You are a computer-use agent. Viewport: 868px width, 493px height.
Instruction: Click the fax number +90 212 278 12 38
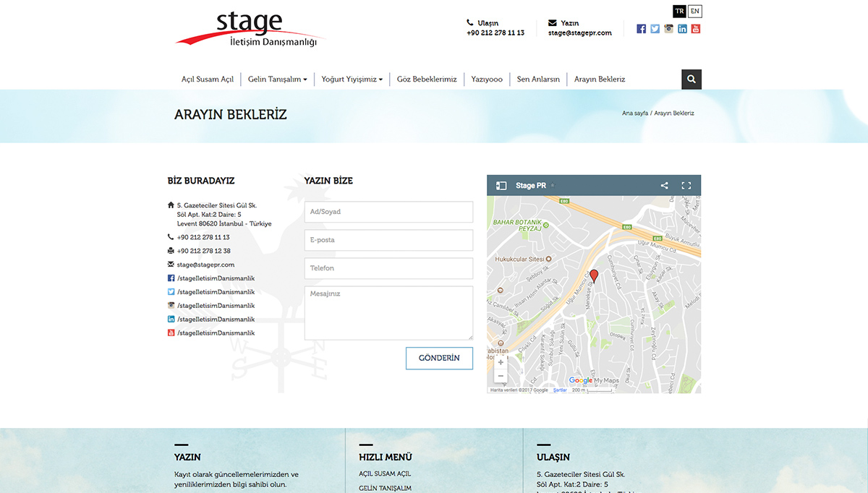[x=204, y=251]
